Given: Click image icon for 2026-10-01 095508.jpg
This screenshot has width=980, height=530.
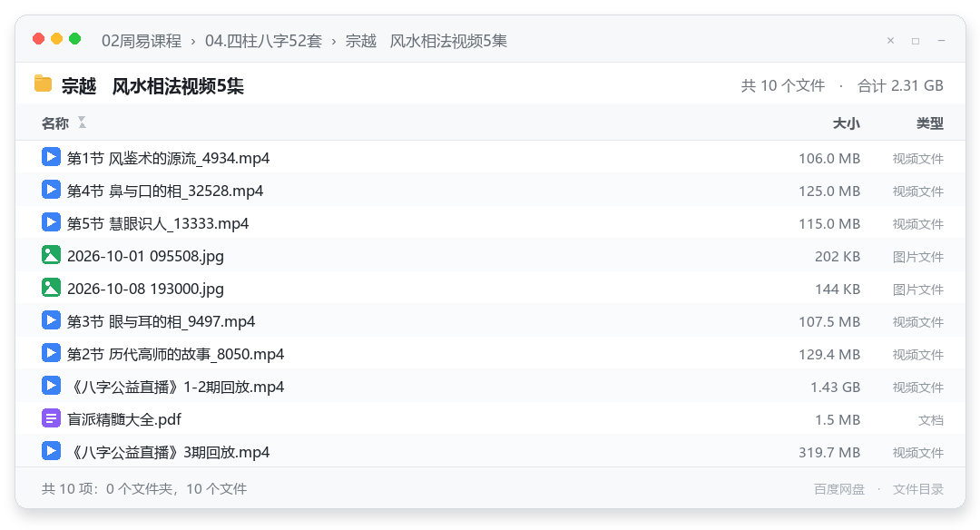Looking at the screenshot, I should point(51,255).
